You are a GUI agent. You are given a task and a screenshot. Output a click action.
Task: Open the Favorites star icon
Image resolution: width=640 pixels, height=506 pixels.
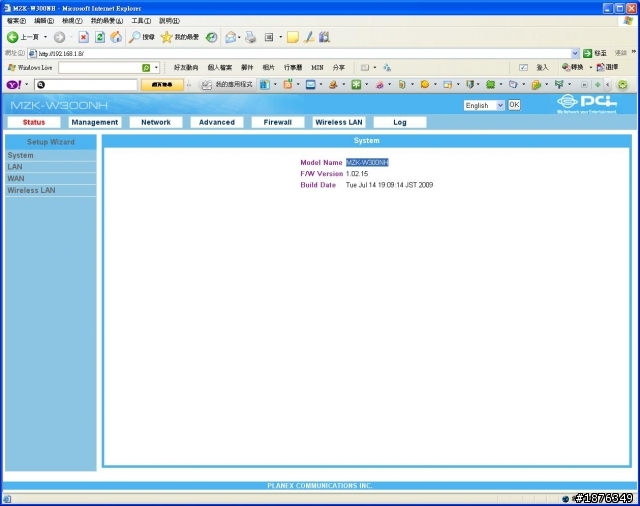(x=166, y=37)
